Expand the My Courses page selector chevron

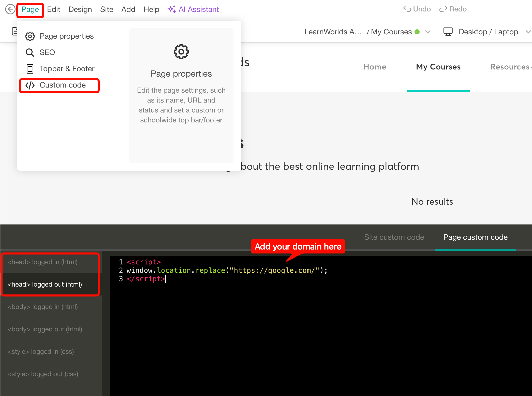[428, 32]
